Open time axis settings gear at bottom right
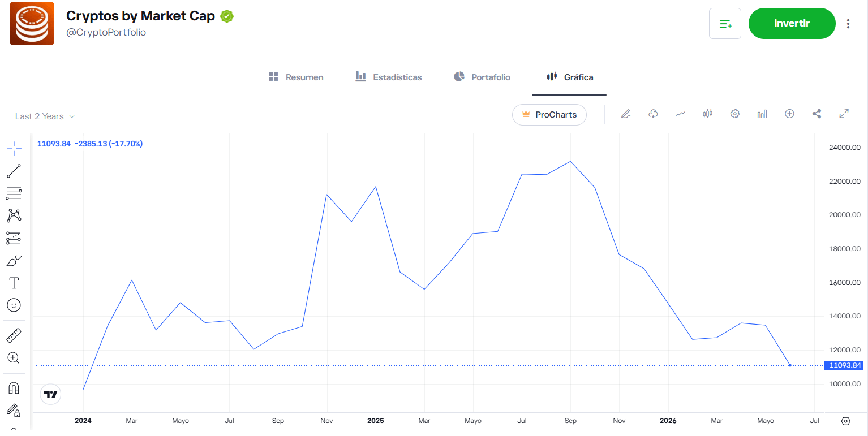This screenshot has height=436, width=868. (x=846, y=421)
